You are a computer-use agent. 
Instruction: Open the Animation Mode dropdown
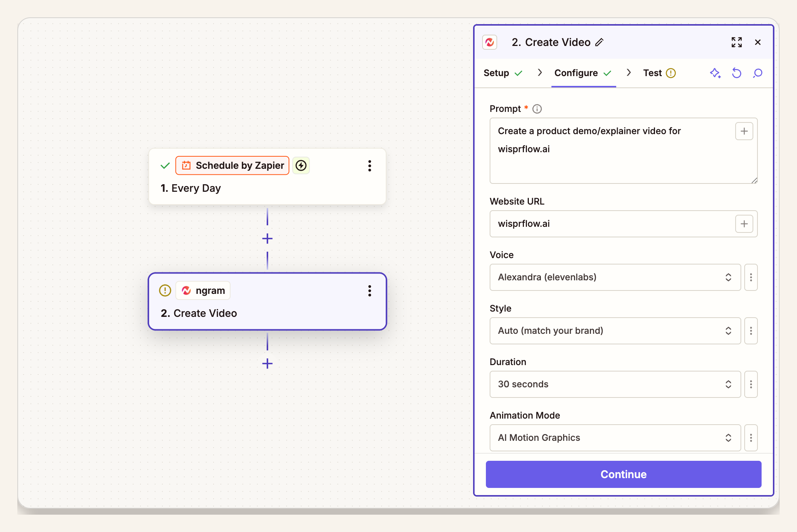click(615, 438)
